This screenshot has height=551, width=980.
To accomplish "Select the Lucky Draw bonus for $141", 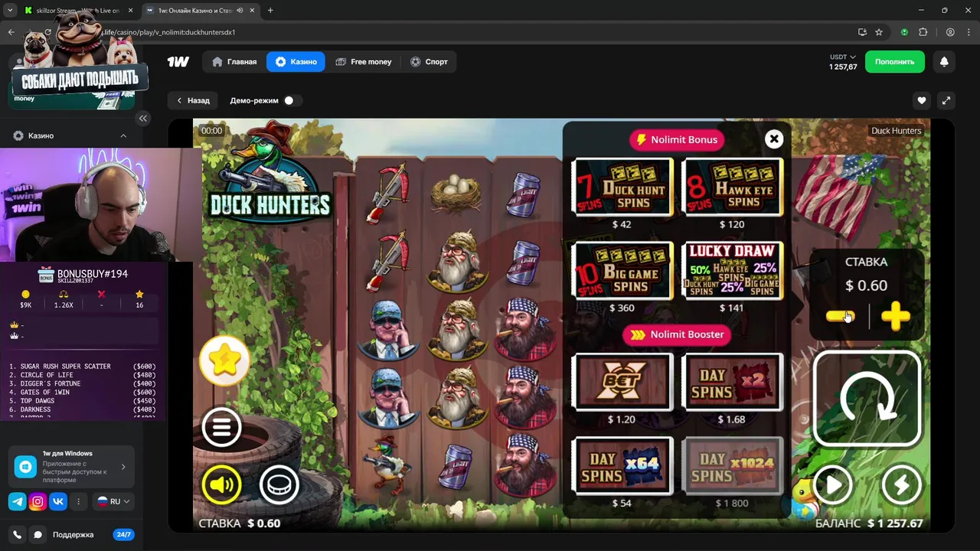I will click(x=732, y=271).
